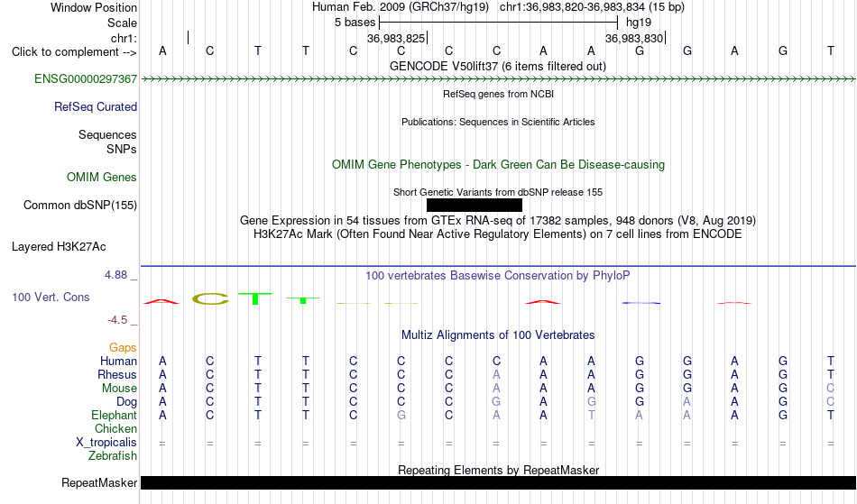Click the Rhesus alignment row label
The image size is (857, 504).
click(x=117, y=375)
